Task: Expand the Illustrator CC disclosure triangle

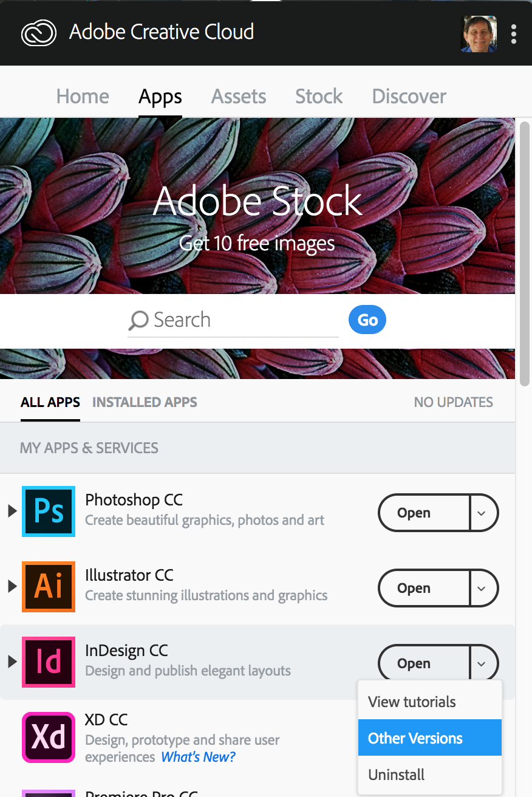Action: click(12, 587)
